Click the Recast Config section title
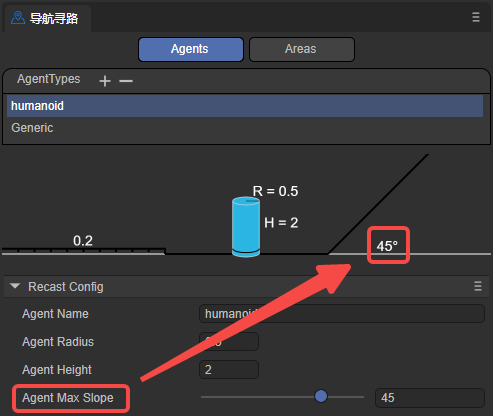This screenshot has width=493, height=416. click(66, 287)
